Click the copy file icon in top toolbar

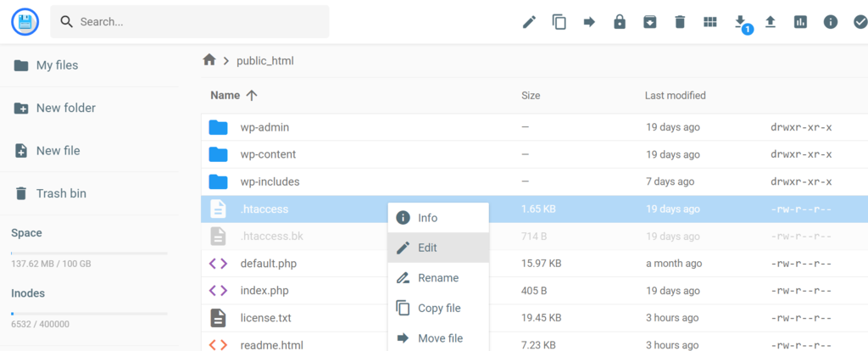point(559,22)
